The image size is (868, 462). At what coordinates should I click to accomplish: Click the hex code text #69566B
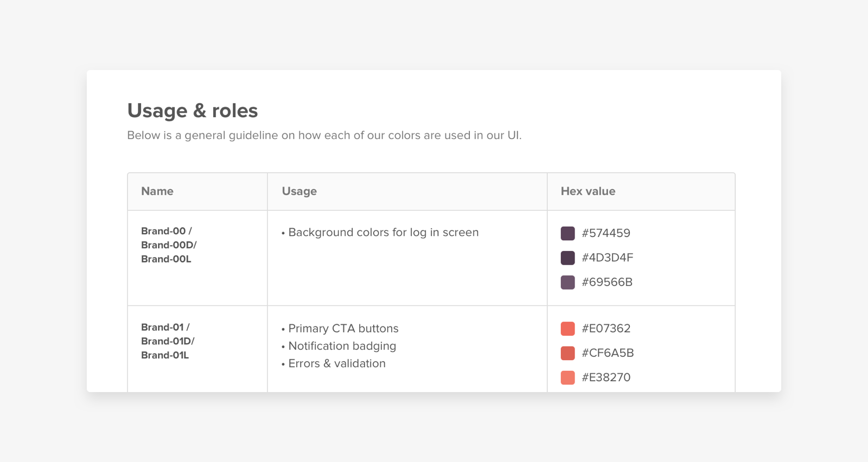[x=607, y=282]
